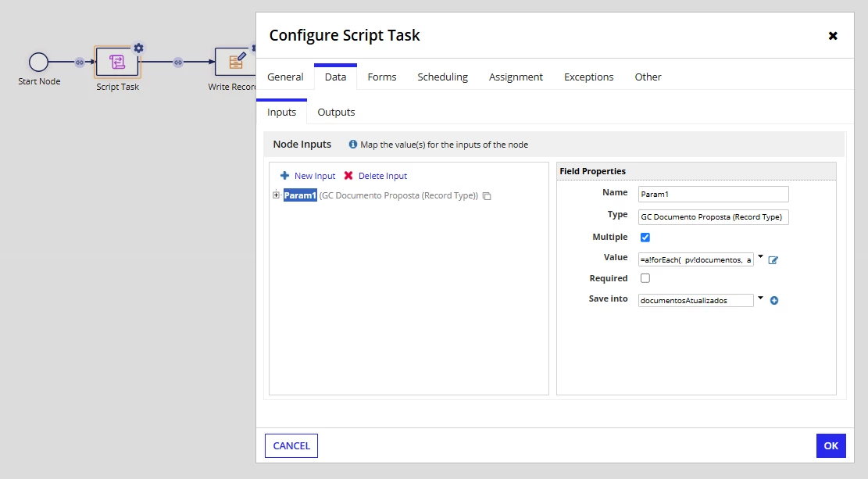Click the Start Node label
Screen dimensions: 868x479
click(39, 81)
